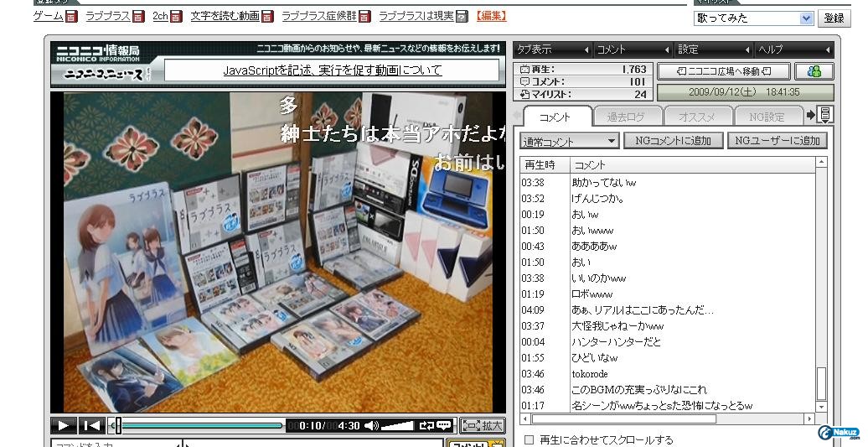
Task: Select comment row あぁ、リアルはここにあったんだ…
Action: pos(668,310)
